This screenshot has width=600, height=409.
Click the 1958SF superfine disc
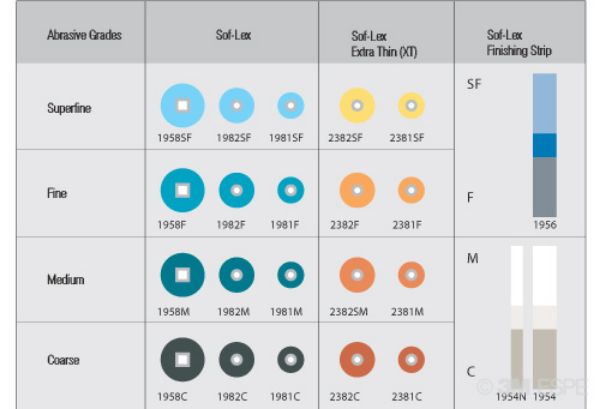182,105
